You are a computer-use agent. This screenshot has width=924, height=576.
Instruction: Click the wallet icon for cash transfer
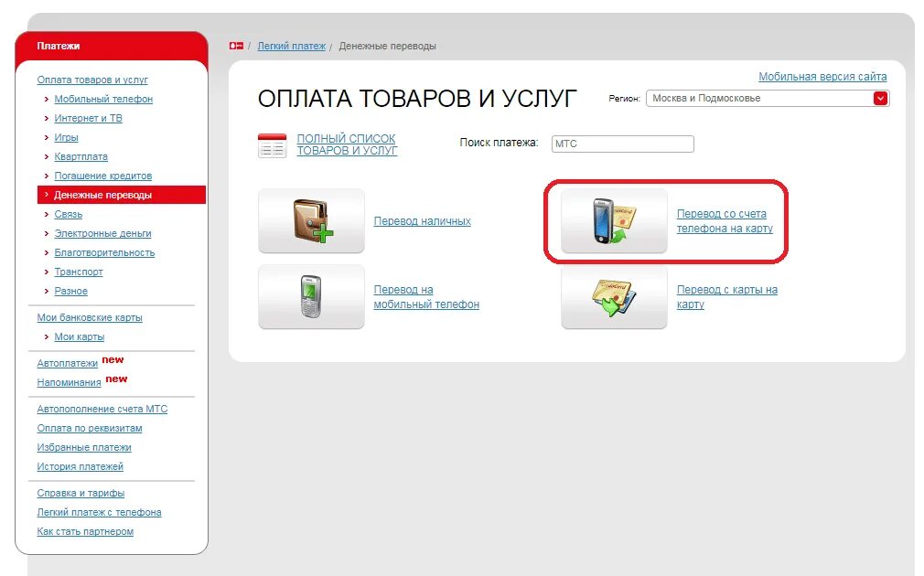click(311, 221)
